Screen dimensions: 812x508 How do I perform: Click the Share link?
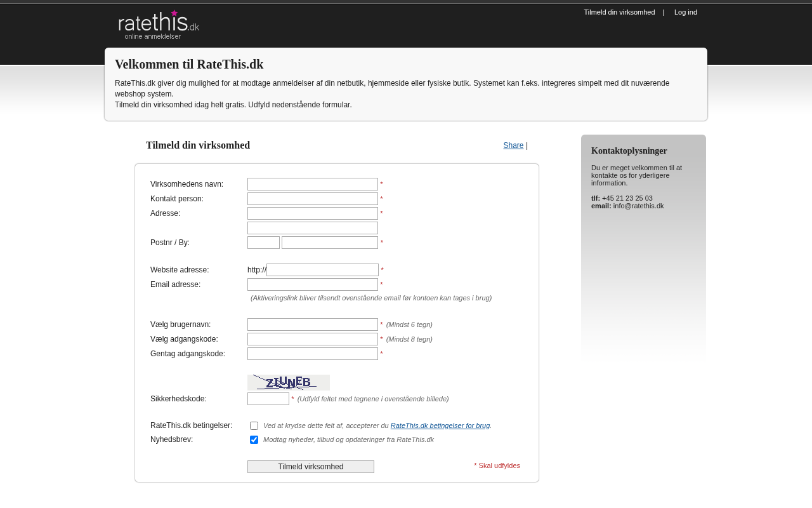[x=513, y=145]
